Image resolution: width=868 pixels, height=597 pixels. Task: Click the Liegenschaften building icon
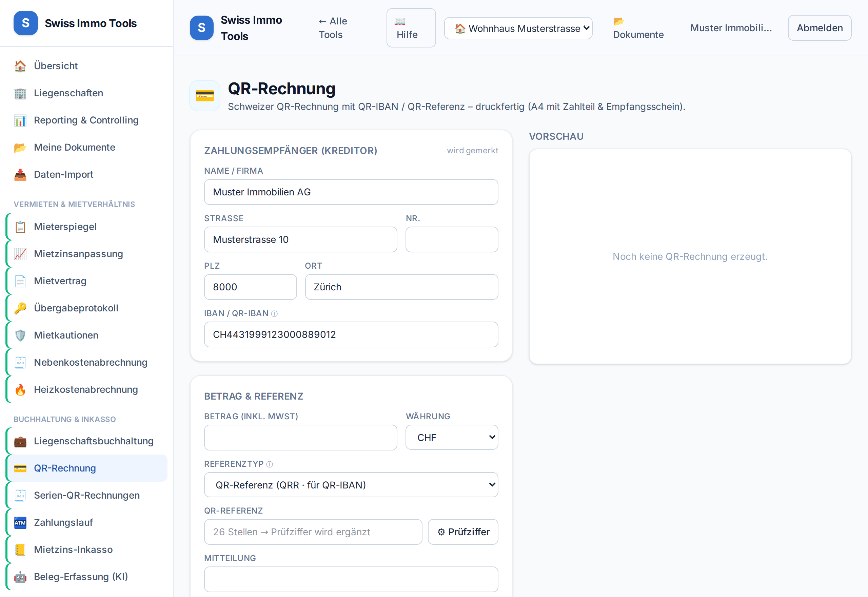click(x=20, y=93)
